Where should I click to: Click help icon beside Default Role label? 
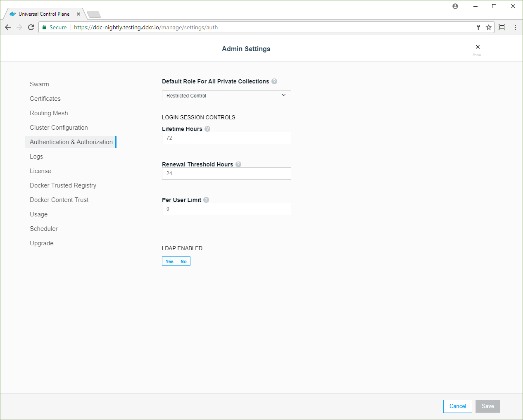274,81
